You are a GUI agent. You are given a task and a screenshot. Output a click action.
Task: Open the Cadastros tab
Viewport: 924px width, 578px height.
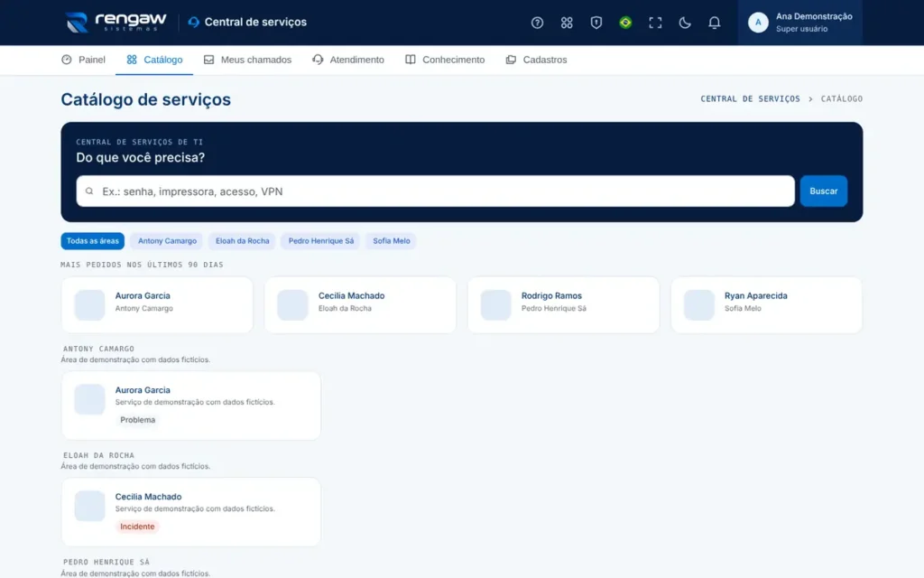coord(536,60)
